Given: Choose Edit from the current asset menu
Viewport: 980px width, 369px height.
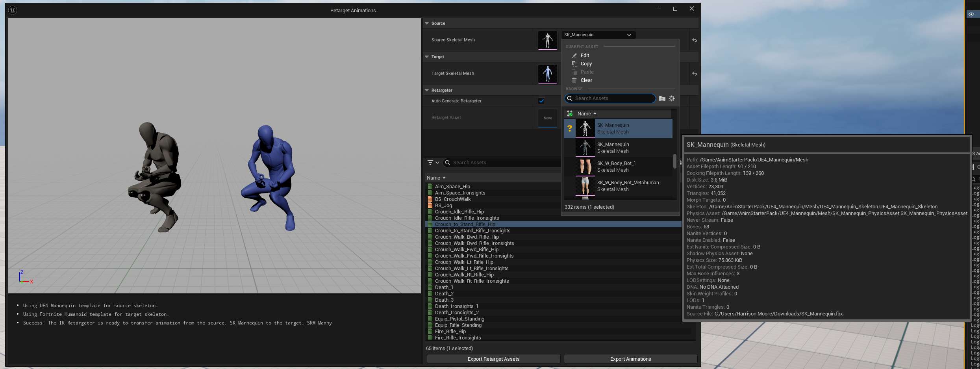Looking at the screenshot, I should pos(585,56).
